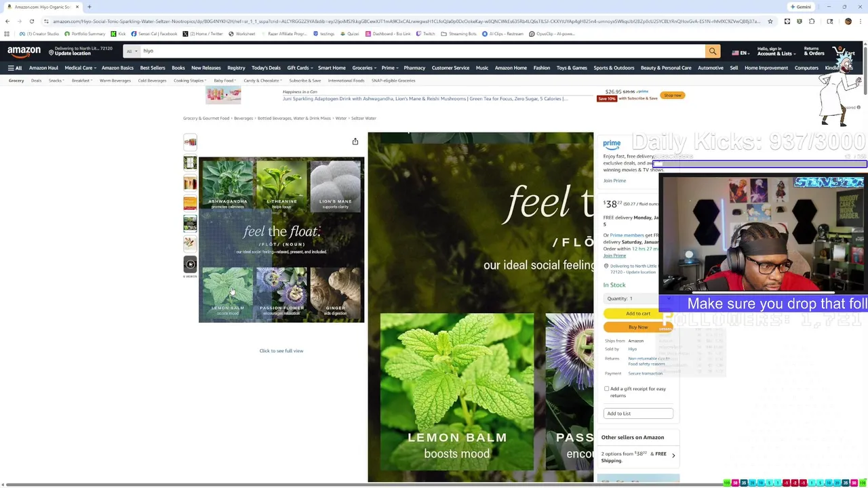This screenshot has height=488, width=868.
Task: Open the 6 videos thumbnail play icon
Action: coord(190,264)
